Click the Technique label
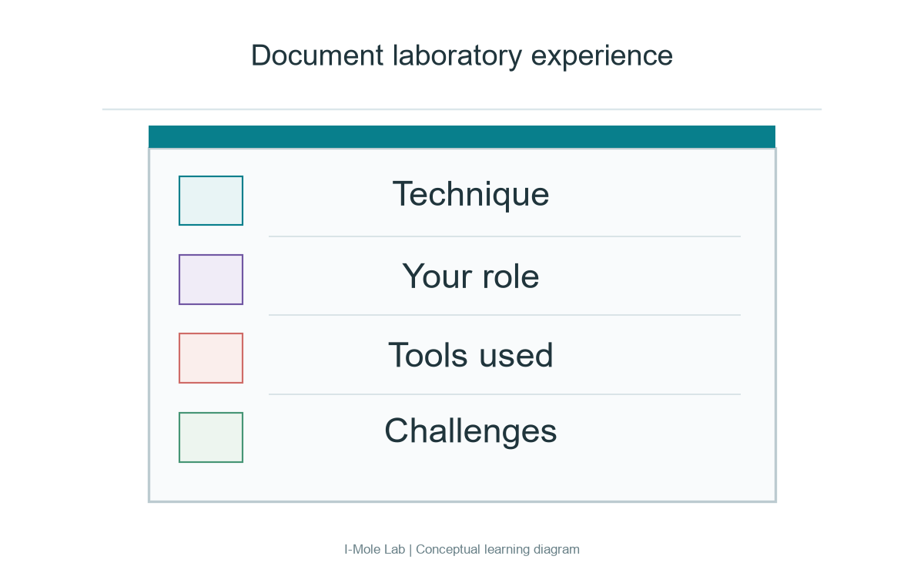924x573 pixels. [470, 195]
